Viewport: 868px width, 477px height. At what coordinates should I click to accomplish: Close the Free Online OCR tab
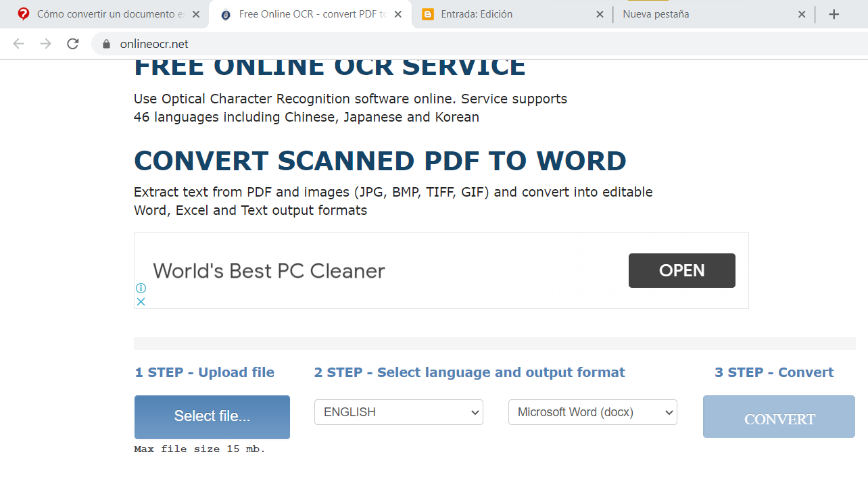click(397, 14)
